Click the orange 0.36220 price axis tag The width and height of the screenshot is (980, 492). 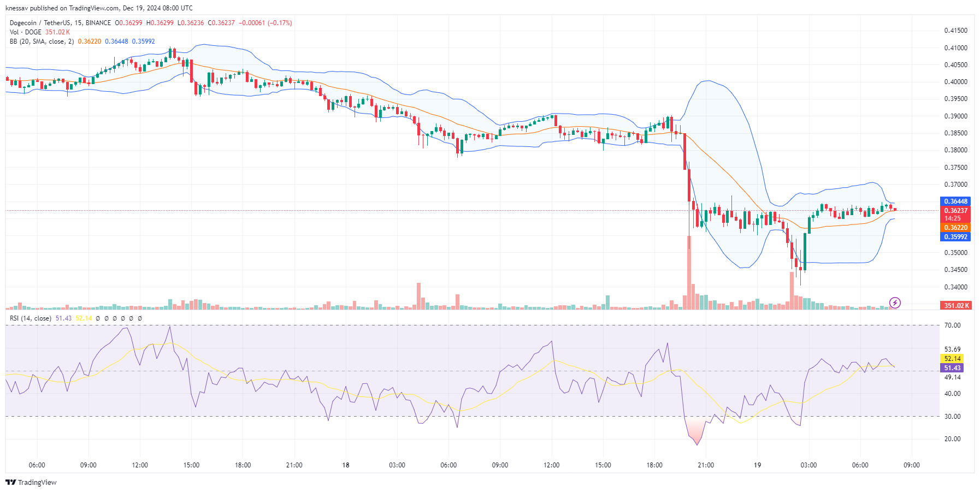pos(955,228)
